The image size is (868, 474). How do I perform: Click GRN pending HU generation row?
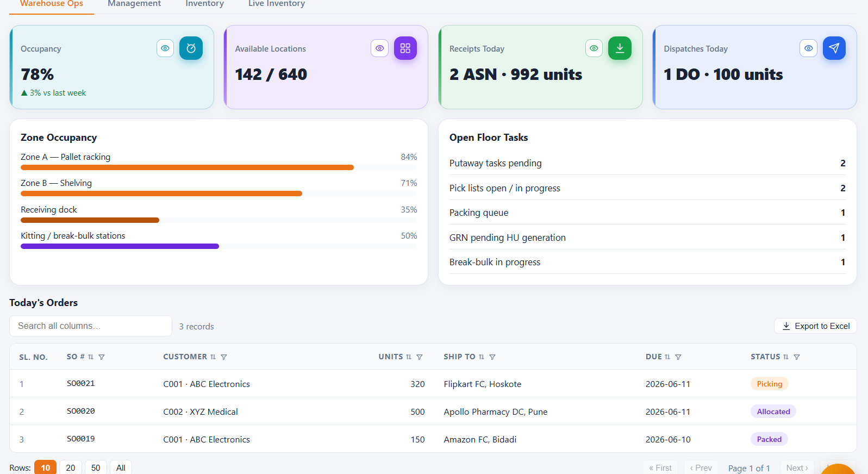(x=647, y=238)
